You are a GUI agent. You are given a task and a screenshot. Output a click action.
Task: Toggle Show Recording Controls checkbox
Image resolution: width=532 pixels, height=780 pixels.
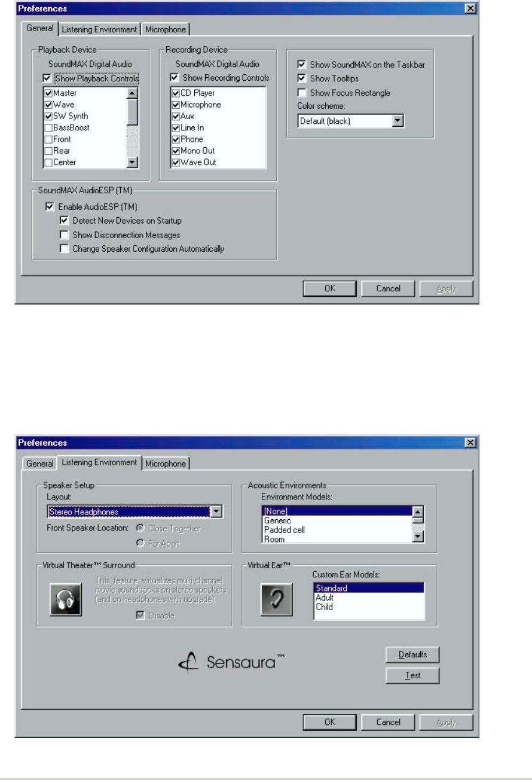click(x=175, y=78)
